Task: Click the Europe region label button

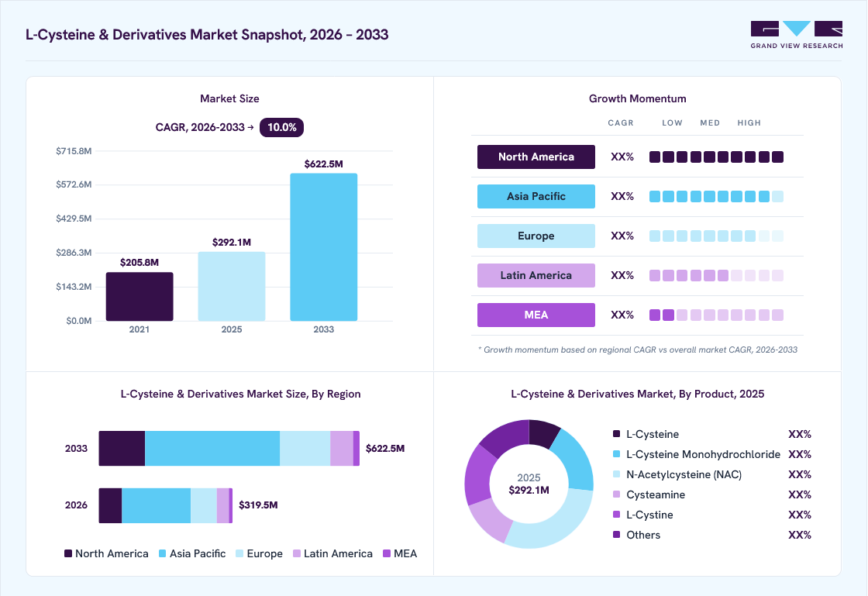Action: point(536,236)
